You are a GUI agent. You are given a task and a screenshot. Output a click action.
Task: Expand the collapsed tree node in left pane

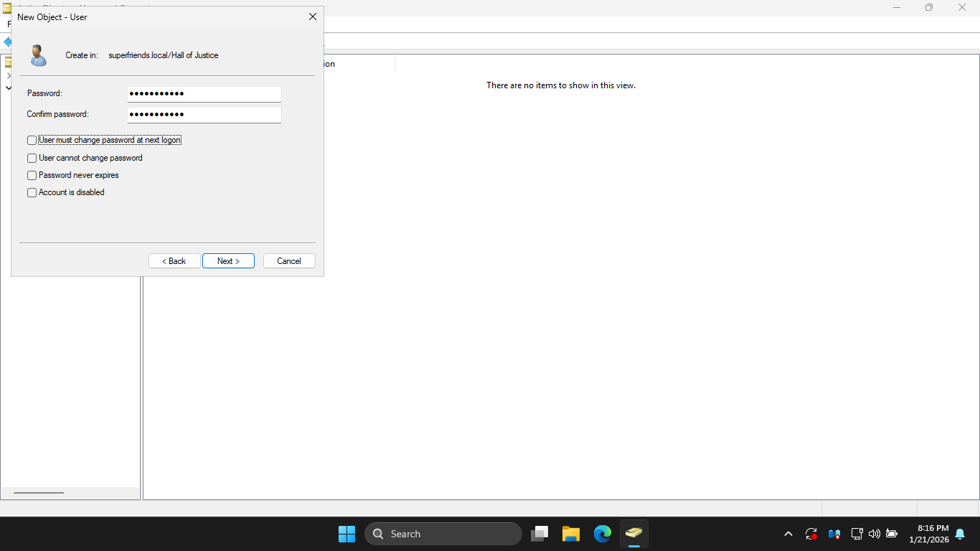pyautogui.click(x=9, y=75)
